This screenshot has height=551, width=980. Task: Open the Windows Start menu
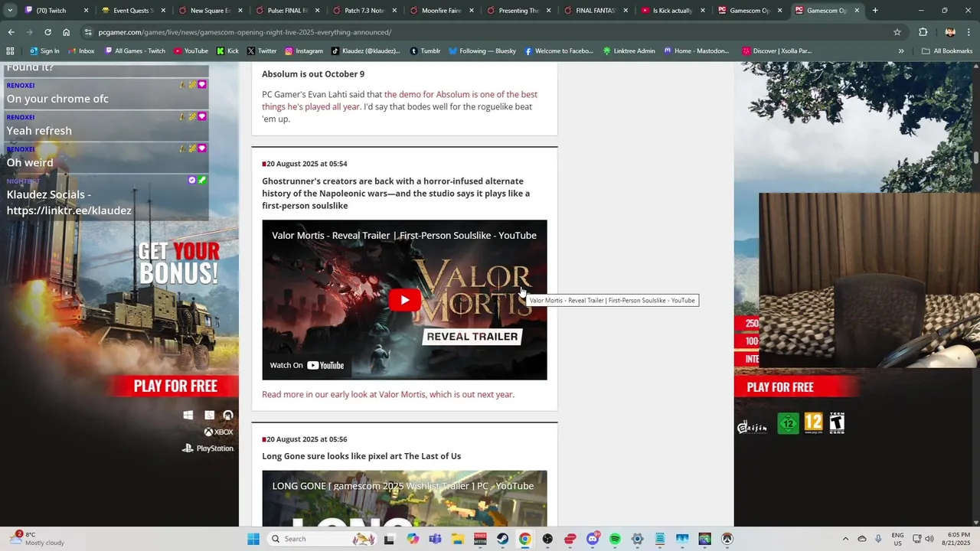pos(253,539)
